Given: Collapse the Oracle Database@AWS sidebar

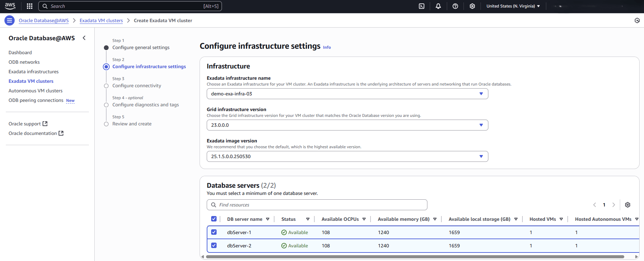Looking at the screenshot, I should coord(84,38).
